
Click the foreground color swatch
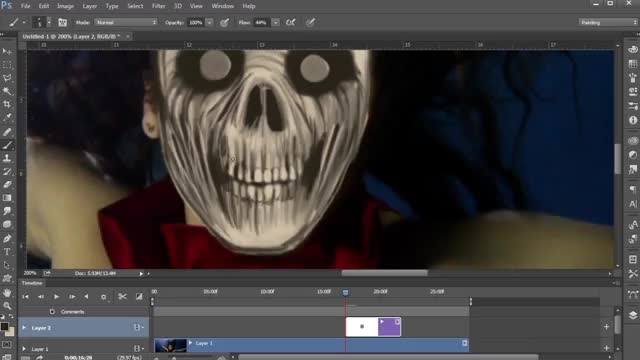pyautogui.click(x=4, y=327)
